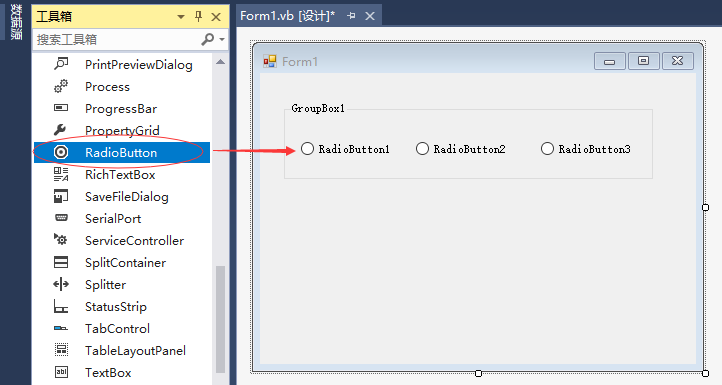Open the search options dropdown next to the magnifier
The height and width of the screenshot is (385, 722).
point(222,40)
